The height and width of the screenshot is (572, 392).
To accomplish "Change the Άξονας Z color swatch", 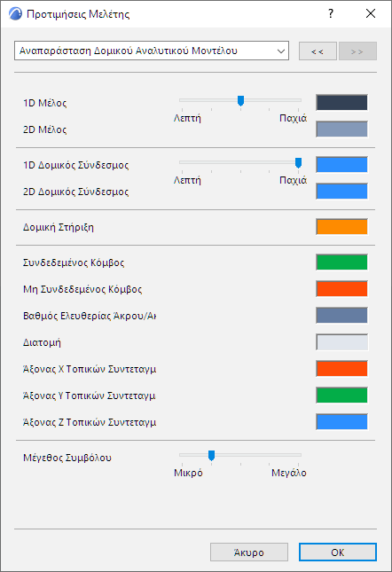I will pos(341,422).
